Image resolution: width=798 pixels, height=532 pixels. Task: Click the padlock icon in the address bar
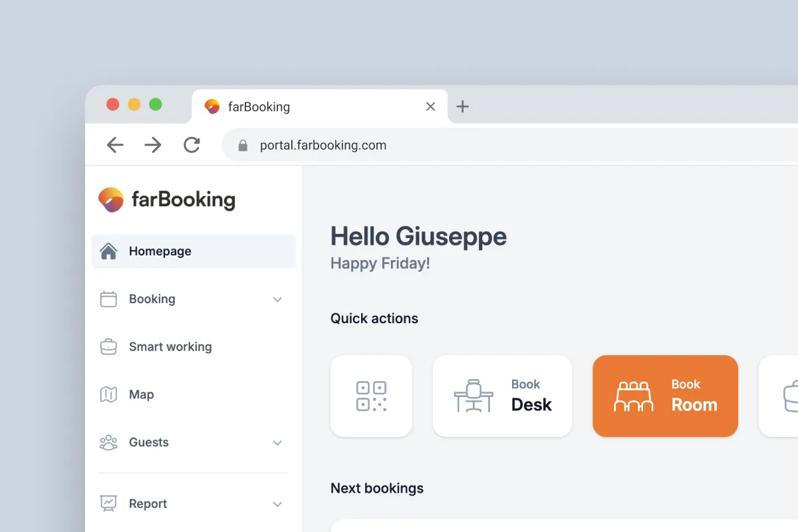click(x=243, y=145)
